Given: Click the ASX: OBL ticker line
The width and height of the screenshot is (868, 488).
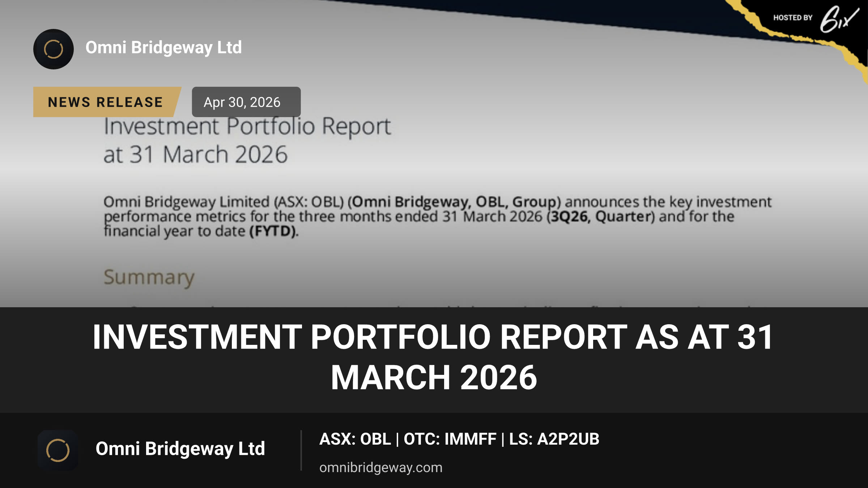Looking at the screenshot, I should [459, 439].
